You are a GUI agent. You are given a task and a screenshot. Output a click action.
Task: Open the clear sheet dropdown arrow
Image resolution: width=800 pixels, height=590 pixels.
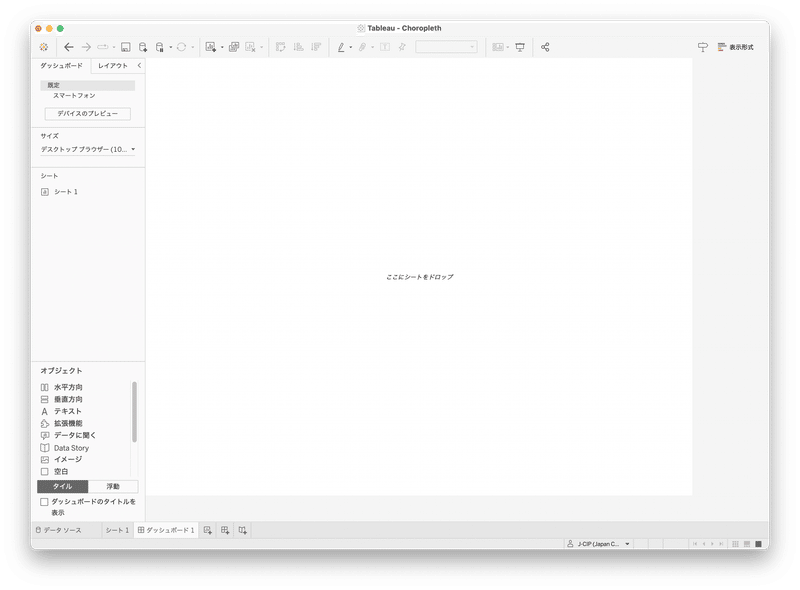pyautogui.click(x=261, y=47)
